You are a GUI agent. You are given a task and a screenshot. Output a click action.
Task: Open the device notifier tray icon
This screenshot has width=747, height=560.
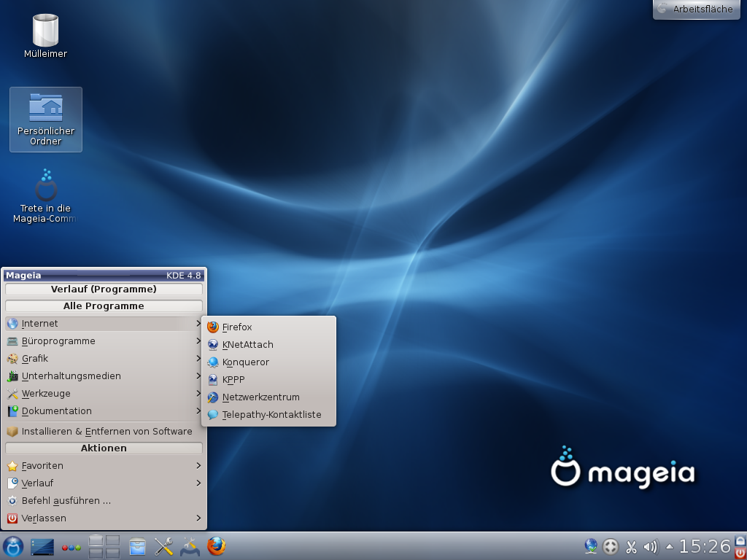610,547
